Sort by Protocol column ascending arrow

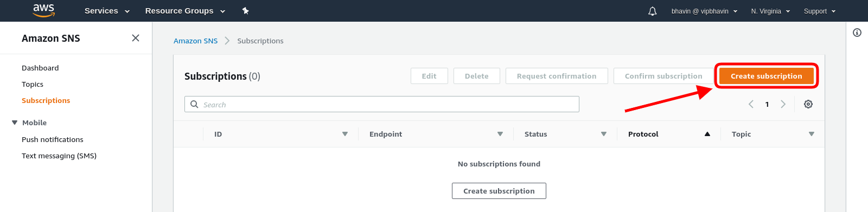coord(707,134)
